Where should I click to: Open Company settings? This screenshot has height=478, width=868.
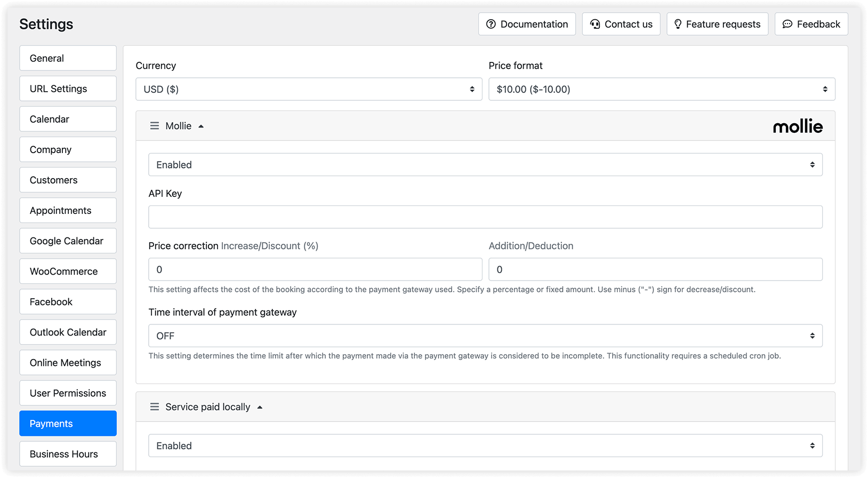68,149
